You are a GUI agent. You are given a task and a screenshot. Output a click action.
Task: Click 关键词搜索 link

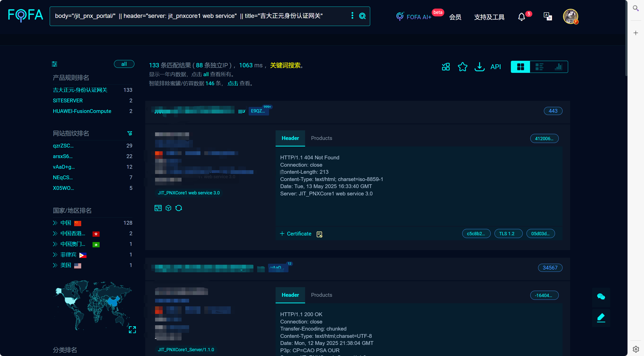285,65
